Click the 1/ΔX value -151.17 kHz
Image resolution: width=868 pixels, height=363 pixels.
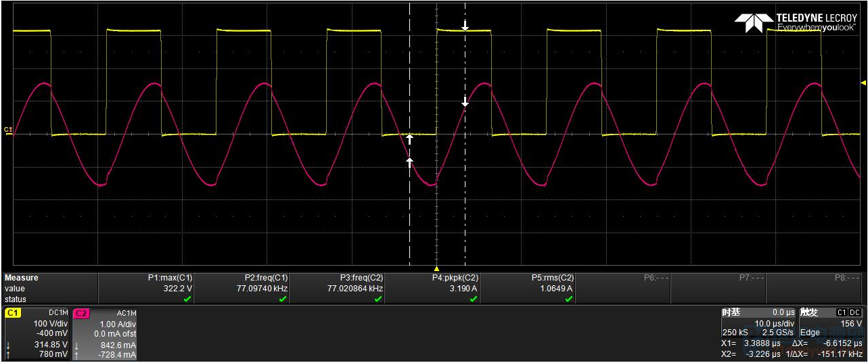tap(840, 354)
